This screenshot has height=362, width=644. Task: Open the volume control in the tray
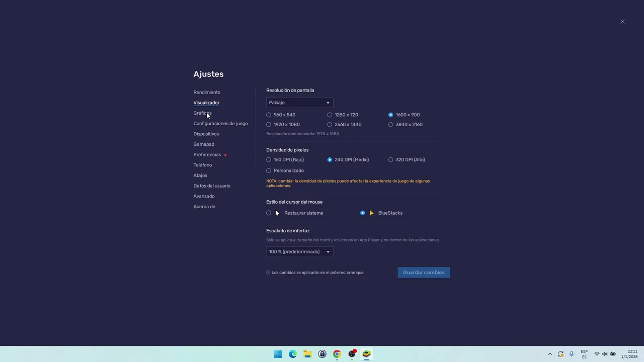tap(605, 354)
